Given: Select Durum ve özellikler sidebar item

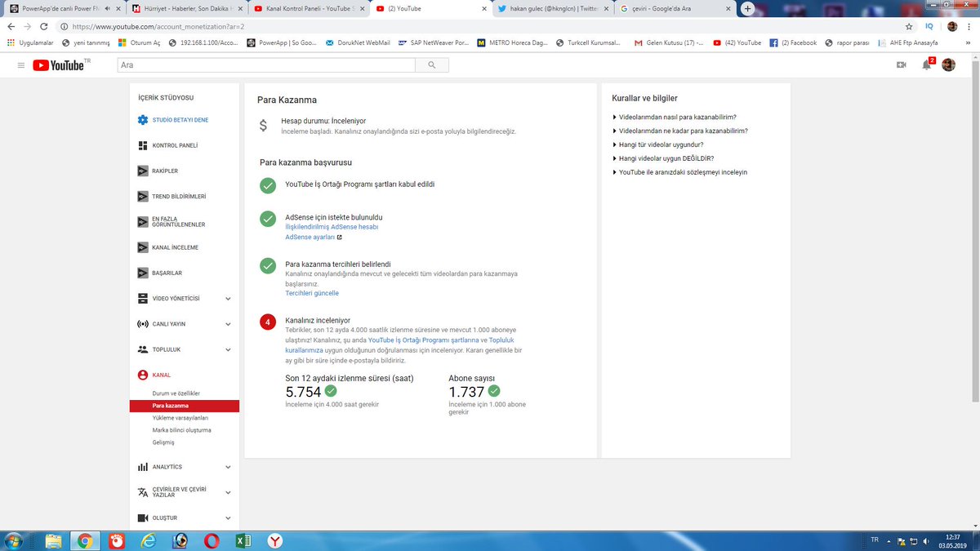Looking at the screenshot, I should 176,393.
